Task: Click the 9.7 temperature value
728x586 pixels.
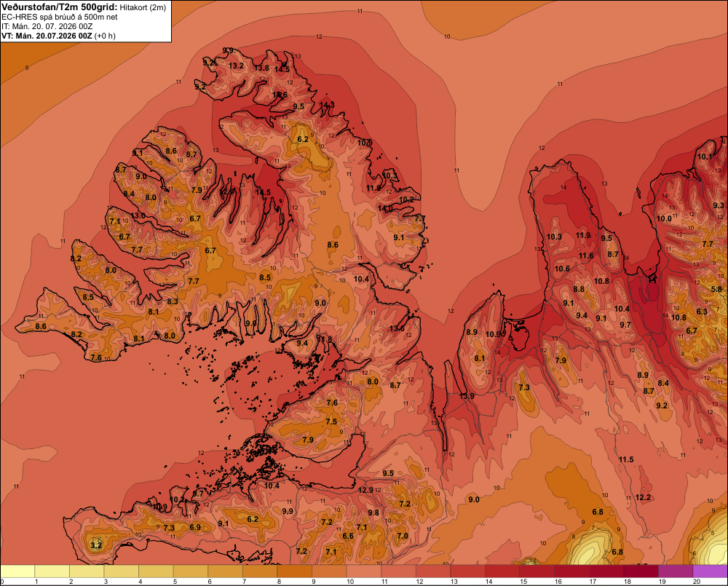Action: [x=625, y=325]
